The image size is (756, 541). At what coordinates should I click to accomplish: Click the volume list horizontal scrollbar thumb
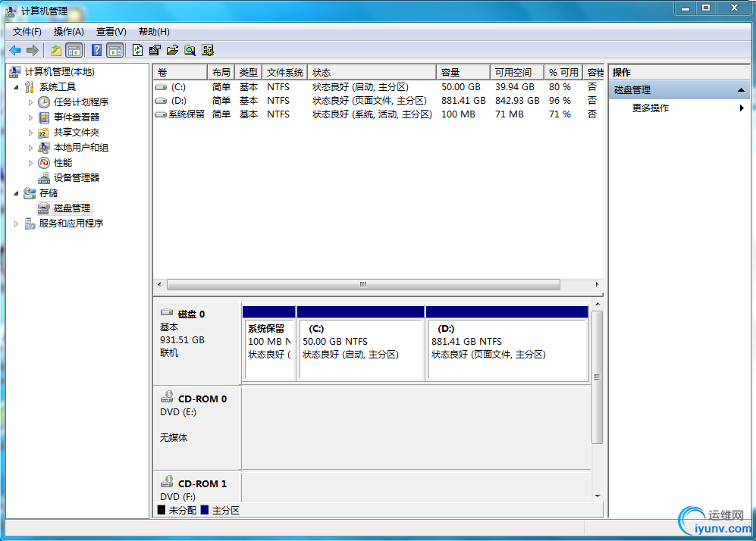(363, 285)
